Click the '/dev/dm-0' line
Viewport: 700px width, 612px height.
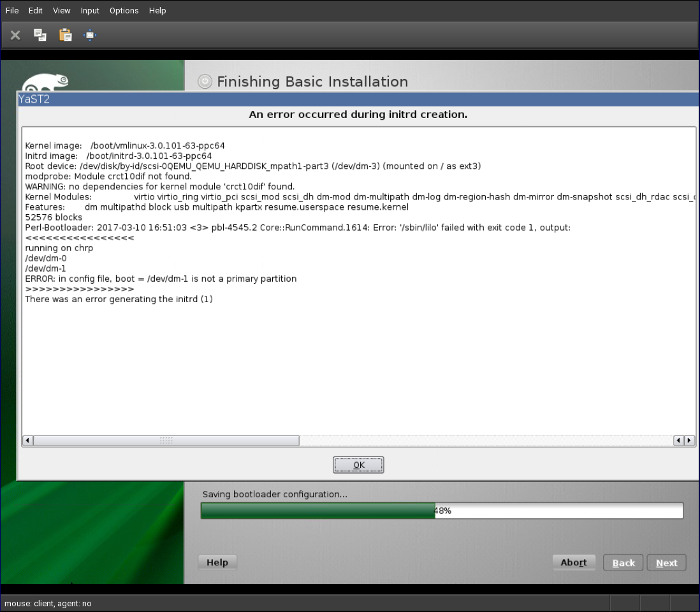point(45,258)
